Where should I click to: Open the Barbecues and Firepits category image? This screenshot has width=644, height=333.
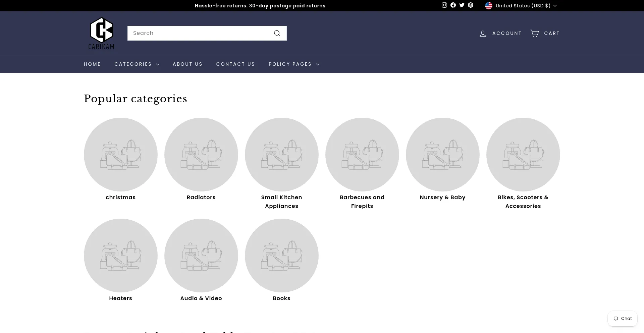(362, 155)
